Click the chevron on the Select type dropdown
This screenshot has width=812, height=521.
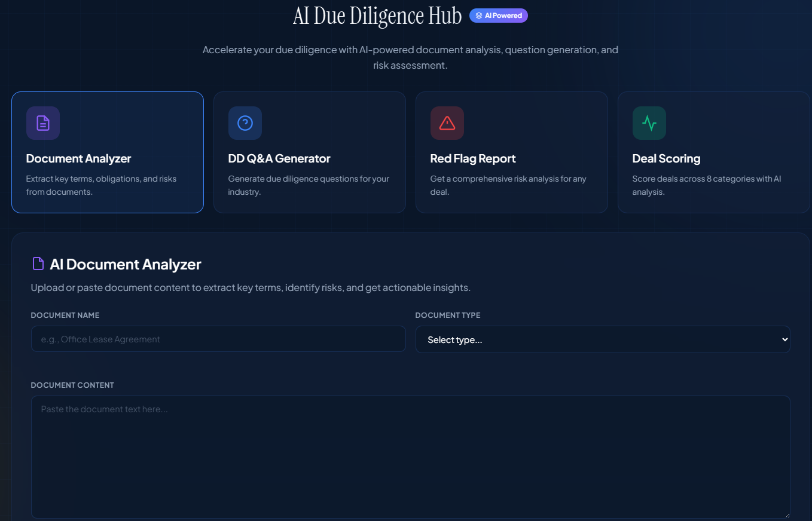[x=784, y=339]
